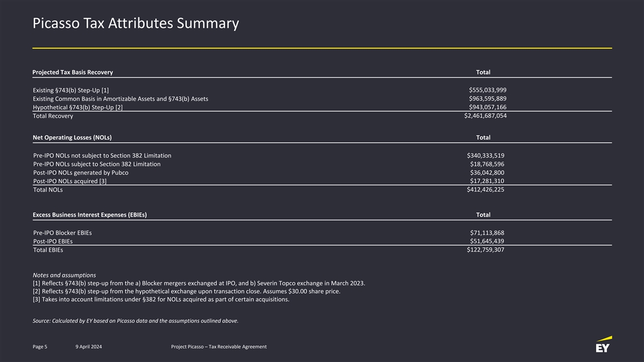Select the Source: Calculated by EY footnote

[135, 321]
